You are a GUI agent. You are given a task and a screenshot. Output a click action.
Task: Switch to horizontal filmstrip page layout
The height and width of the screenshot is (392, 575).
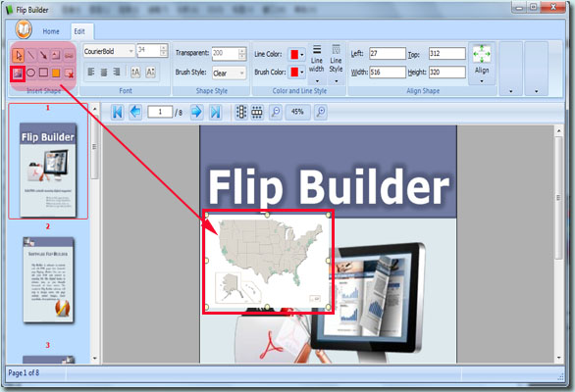click(x=257, y=112)
